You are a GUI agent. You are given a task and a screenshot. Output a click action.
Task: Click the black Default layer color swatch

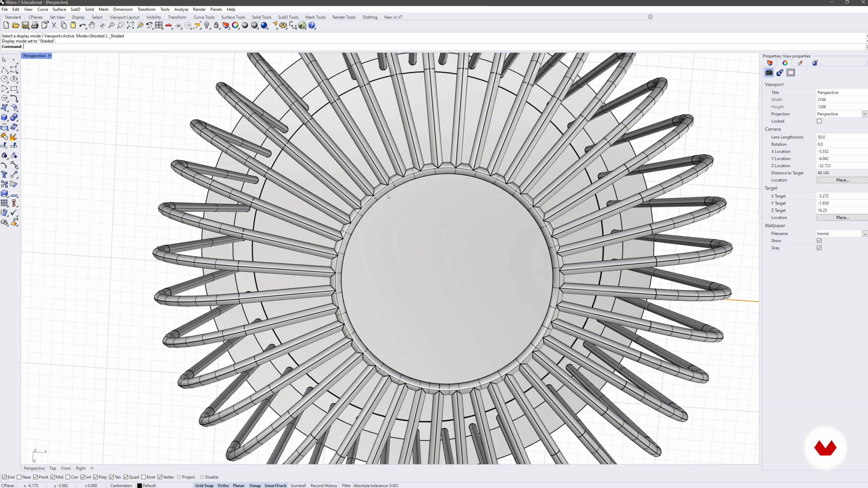click(139, 486)
